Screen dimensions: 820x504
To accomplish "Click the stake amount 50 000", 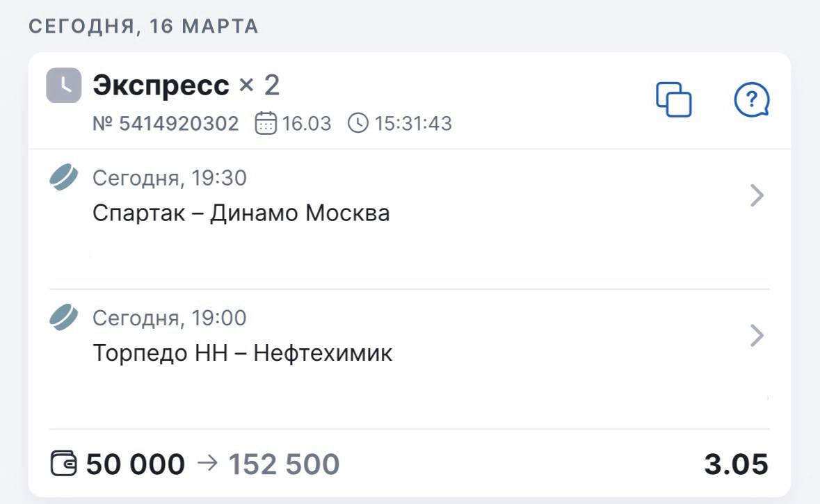I will click(x=136, y=464).
